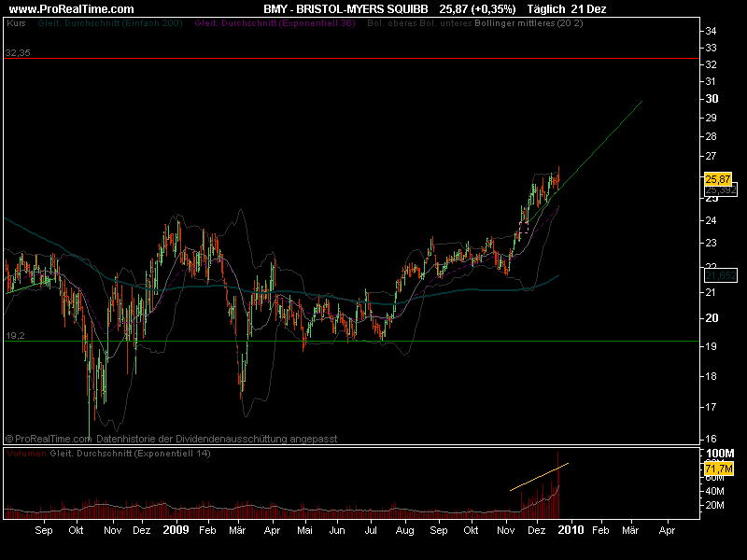Click the Volumen panel label

tap(24, 453)
